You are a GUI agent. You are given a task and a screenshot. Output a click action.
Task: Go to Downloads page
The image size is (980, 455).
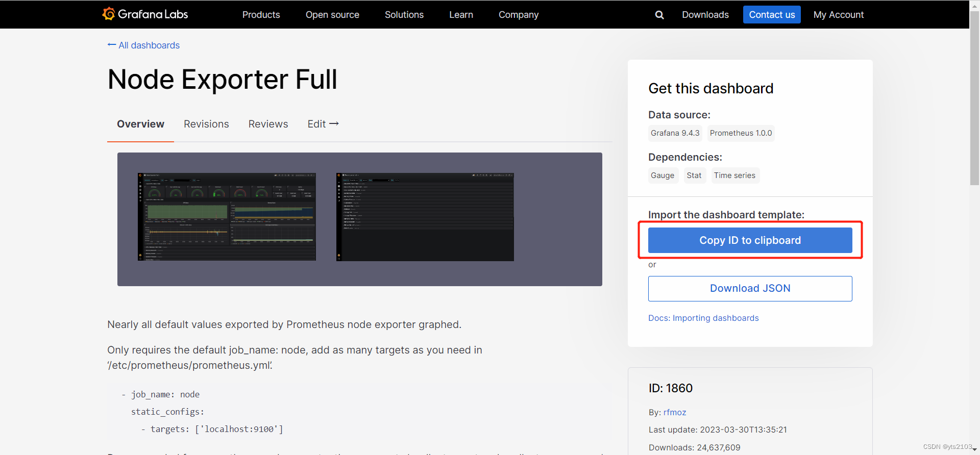(x=705, y=15)
